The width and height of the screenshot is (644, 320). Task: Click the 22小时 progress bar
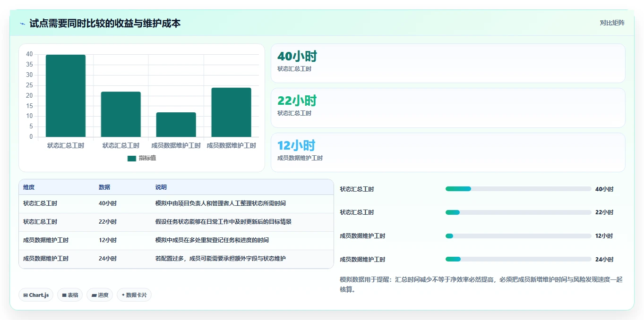tap(518, 212)
